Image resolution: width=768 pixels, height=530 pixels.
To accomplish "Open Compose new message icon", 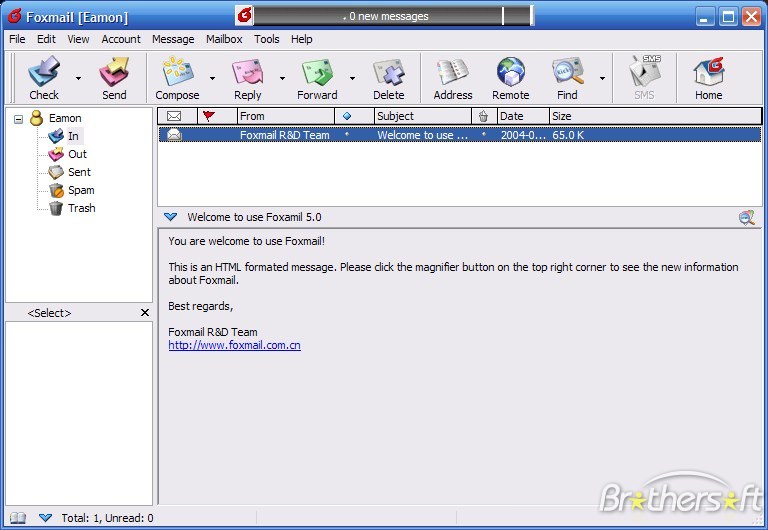I will coord(177,72).
